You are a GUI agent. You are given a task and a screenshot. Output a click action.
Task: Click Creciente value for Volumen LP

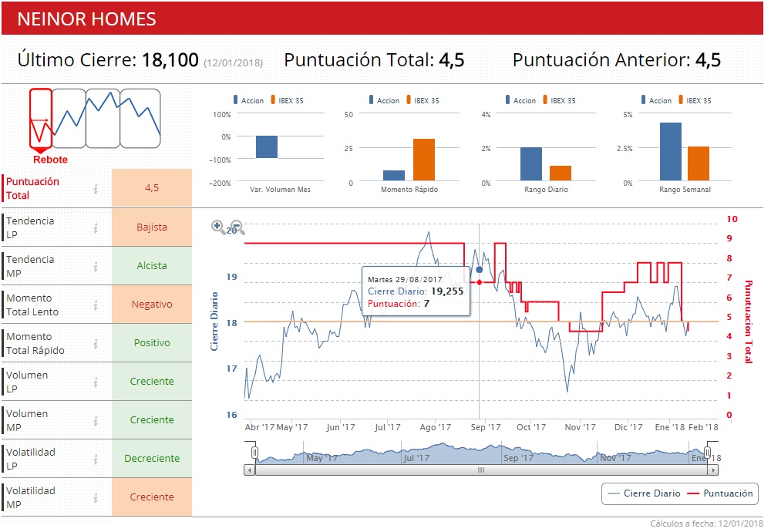point(152,381)
